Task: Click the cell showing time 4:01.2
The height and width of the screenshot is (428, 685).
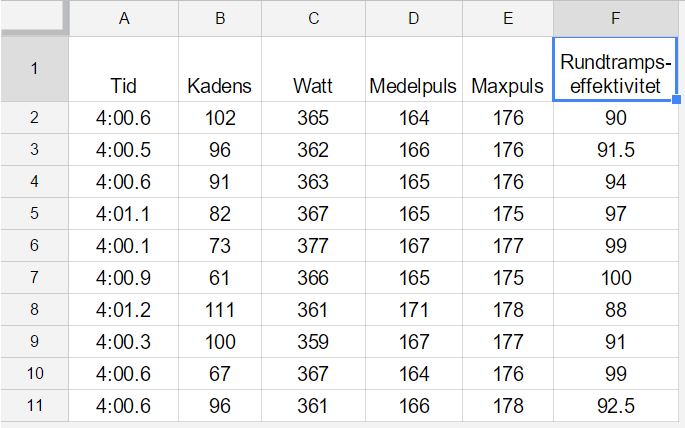Action: (124, 310)
